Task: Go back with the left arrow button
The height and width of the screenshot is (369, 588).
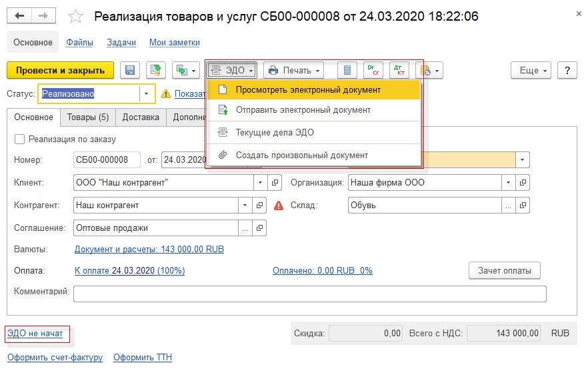Action: (x=19, y=16)
